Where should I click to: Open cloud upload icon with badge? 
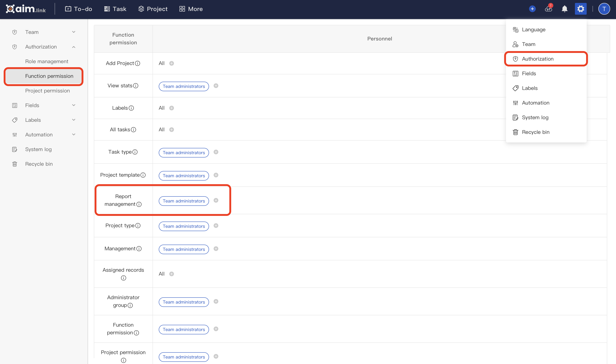[x=548, y=9]
